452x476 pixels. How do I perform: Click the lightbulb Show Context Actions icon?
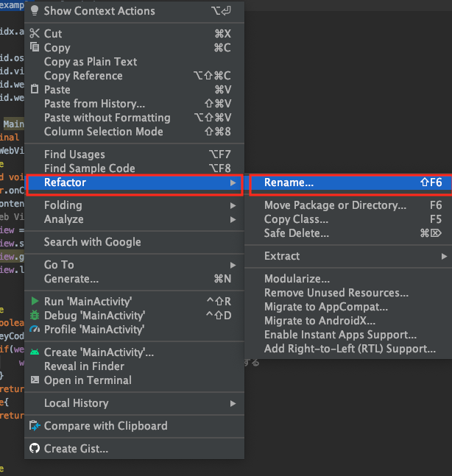[35, 10]
